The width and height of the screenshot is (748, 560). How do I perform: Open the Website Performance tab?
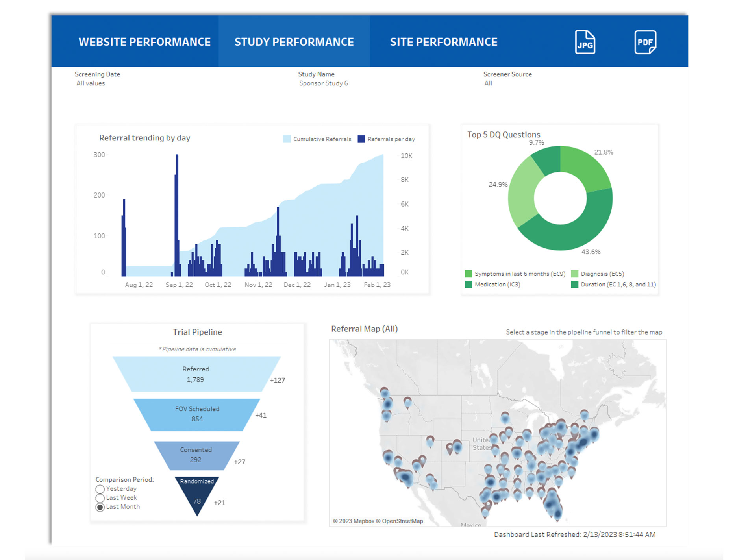click(x=144, y=42)
